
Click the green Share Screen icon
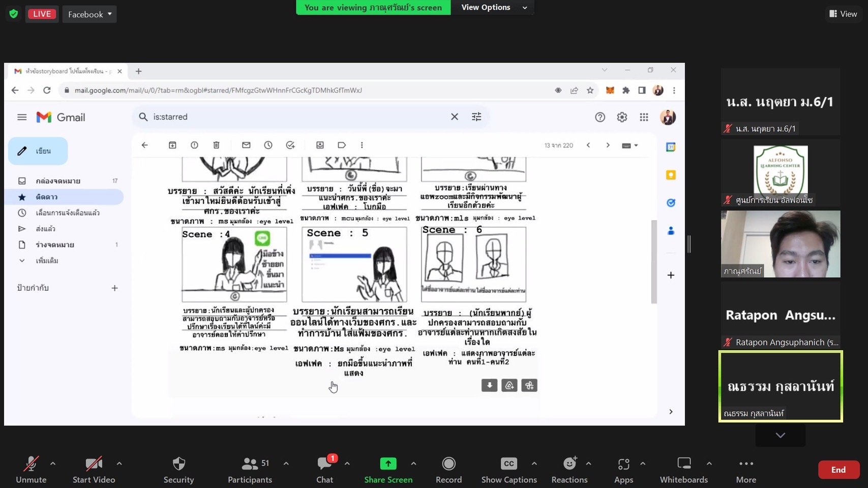(388, 464)
